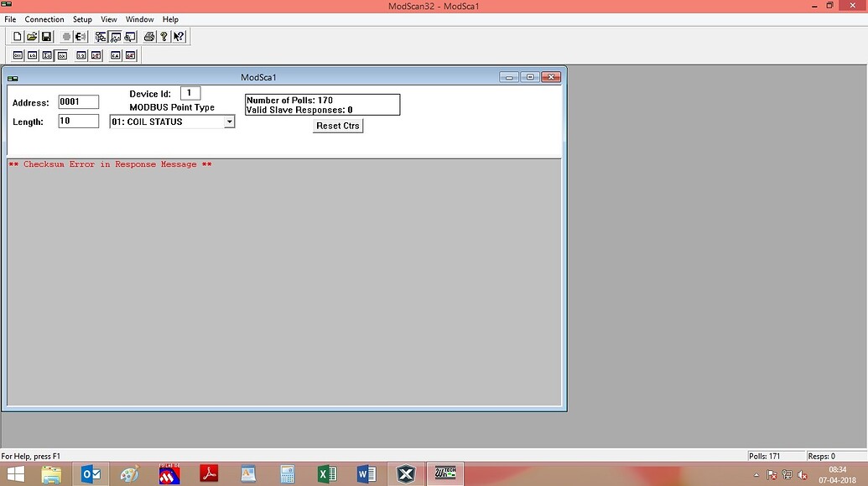Viewport: 868px width, 486px height.
Task: Activate context help with the arrow-question icon
Action: click(179, 36)
